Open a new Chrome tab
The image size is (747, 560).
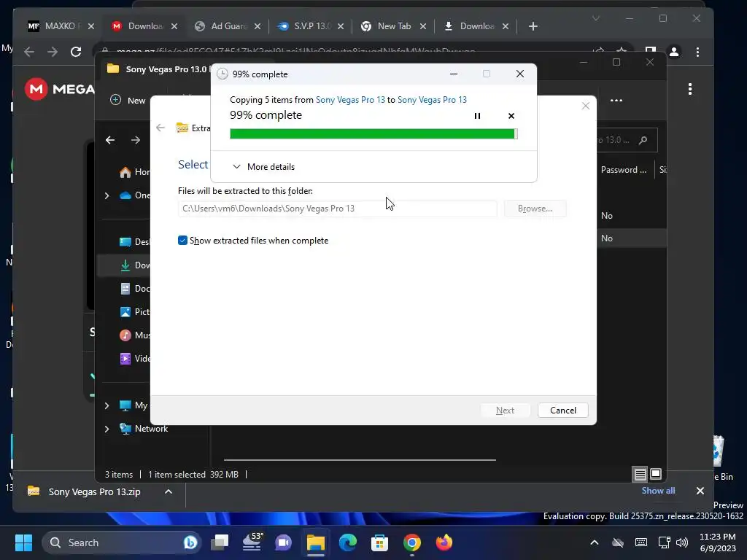coord(533,26)
